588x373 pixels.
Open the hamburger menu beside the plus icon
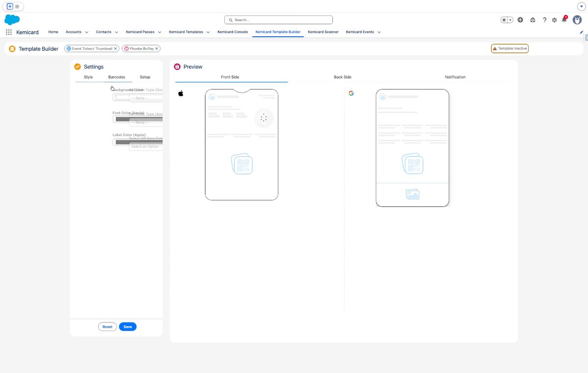coord(17,6)
